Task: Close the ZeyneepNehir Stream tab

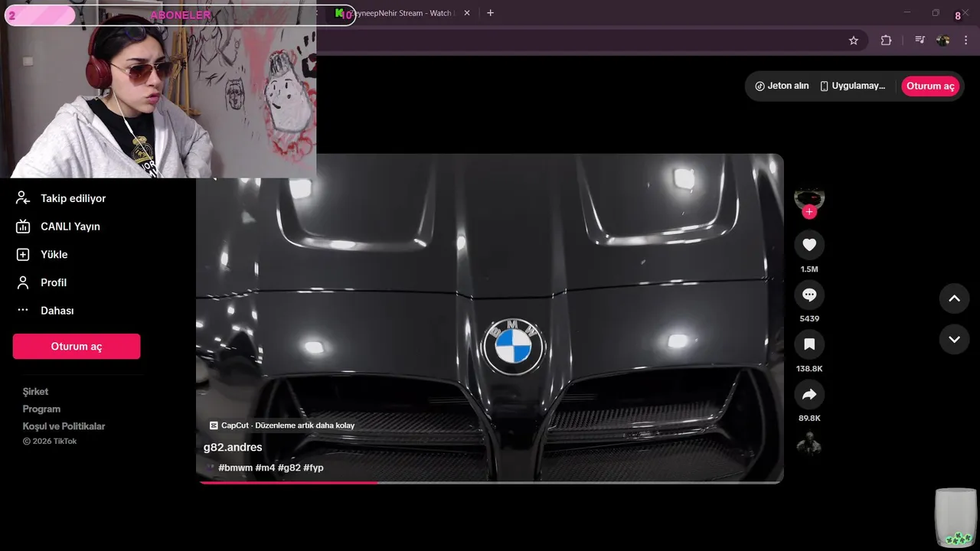Action: click(x=467, y=13)
